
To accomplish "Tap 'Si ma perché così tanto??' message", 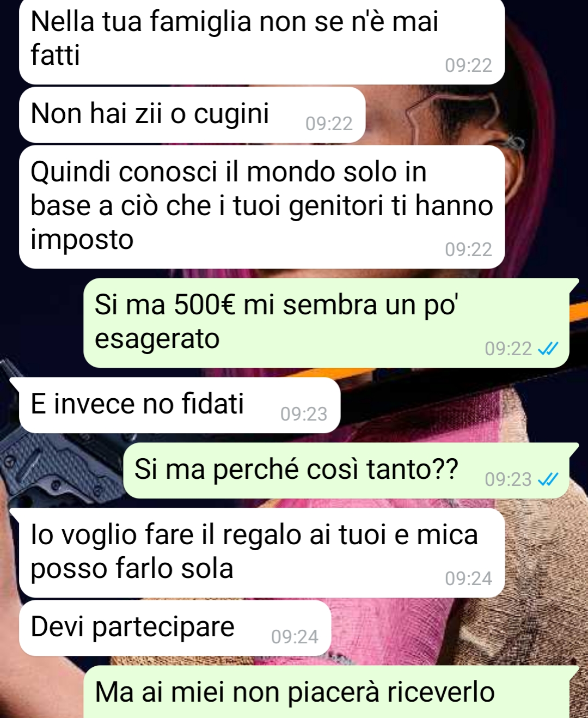I will (x=347, y=471).
